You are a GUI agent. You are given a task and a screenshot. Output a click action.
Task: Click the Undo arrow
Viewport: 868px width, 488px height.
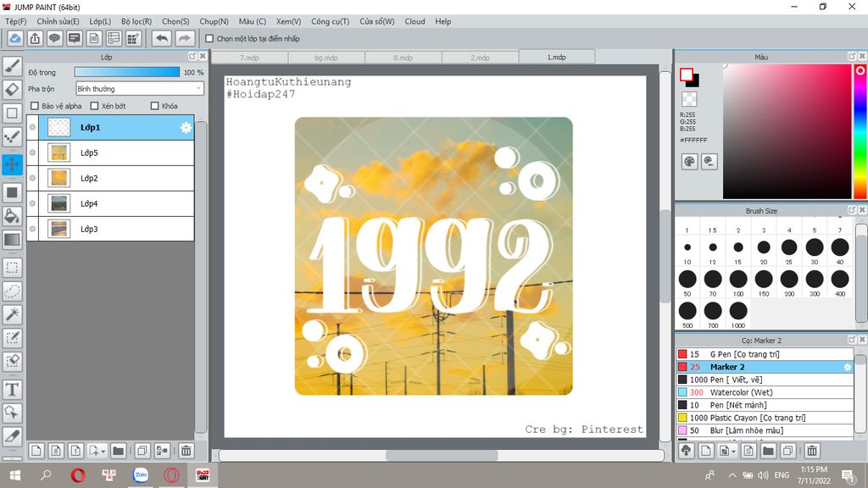coord(162,39)
